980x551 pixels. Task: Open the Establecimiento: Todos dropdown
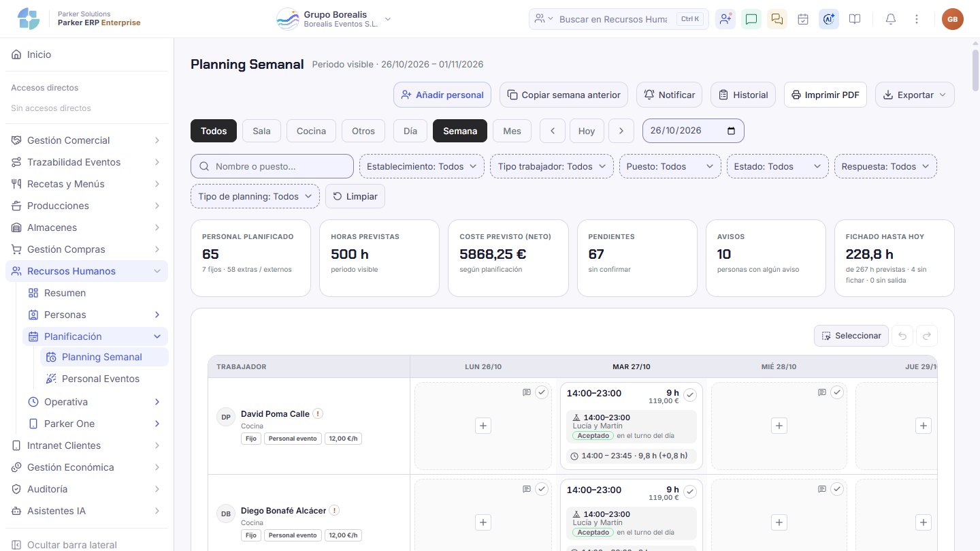coord(422,166)
